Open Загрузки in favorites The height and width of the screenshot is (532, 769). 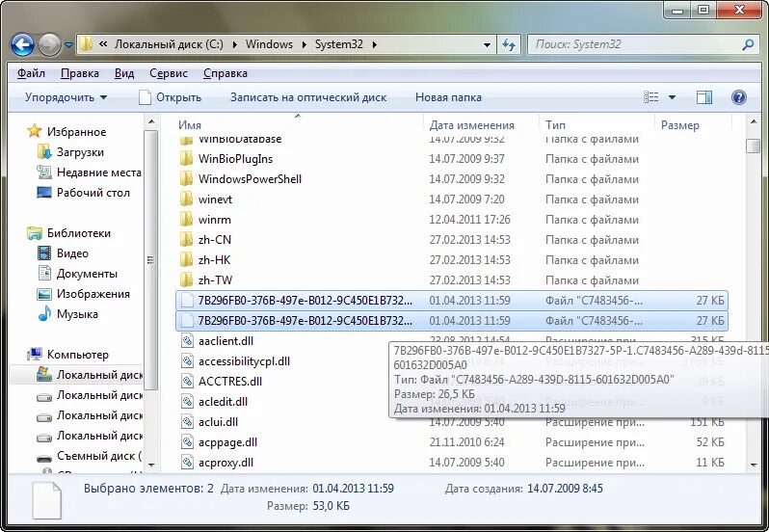point(80,152)
